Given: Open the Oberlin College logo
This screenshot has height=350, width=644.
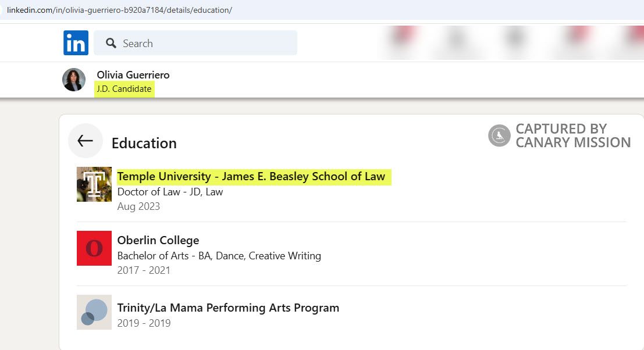Looking at the screenshot, I should (94, 248).
